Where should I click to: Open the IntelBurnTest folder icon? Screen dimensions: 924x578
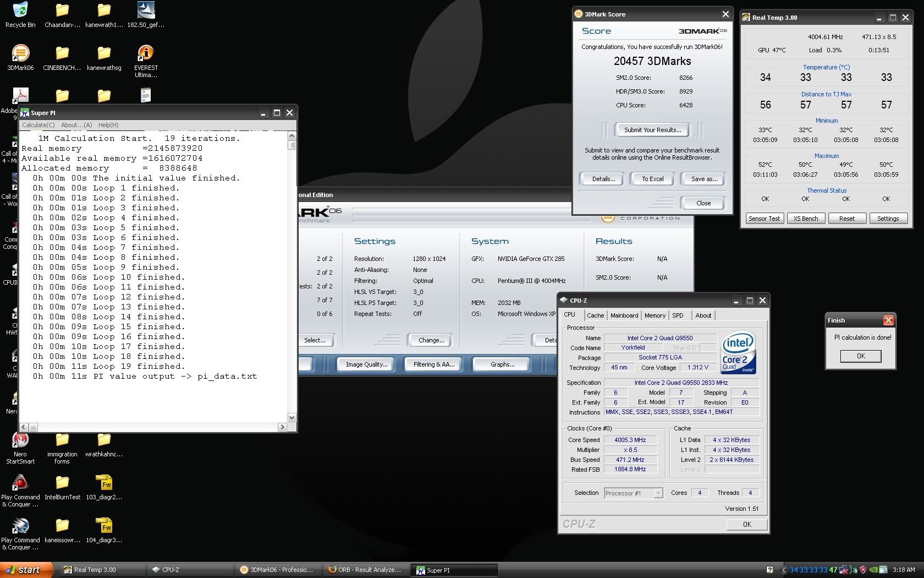62,483
